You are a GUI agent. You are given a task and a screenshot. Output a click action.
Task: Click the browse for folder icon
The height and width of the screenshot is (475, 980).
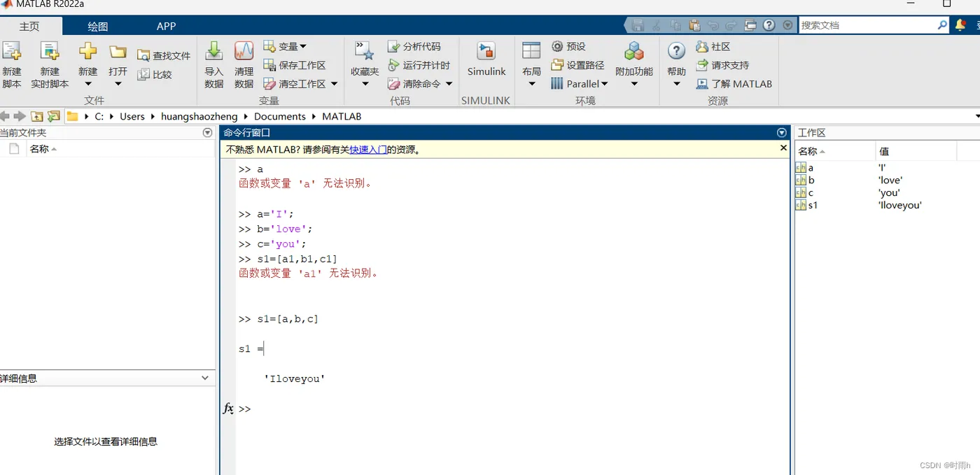(x=53, y=116)
